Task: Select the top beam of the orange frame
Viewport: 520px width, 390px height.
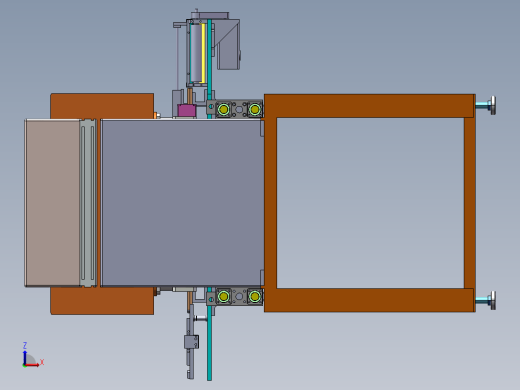Action: [x=369, y=106]
